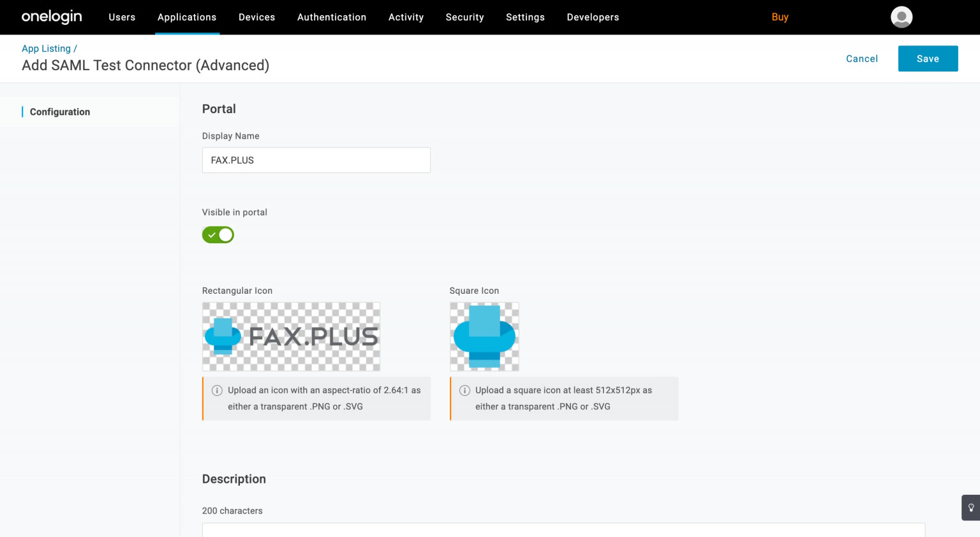Open the Activity menu

(406, 17)
